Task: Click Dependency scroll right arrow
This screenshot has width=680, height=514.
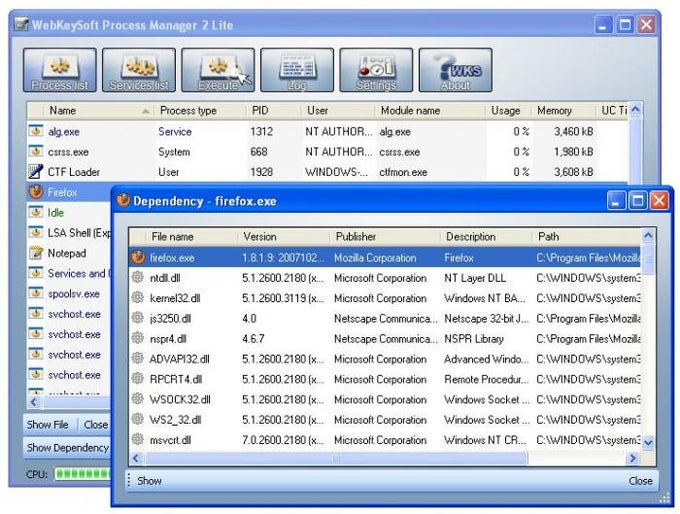Action: [x=632, y=458]
